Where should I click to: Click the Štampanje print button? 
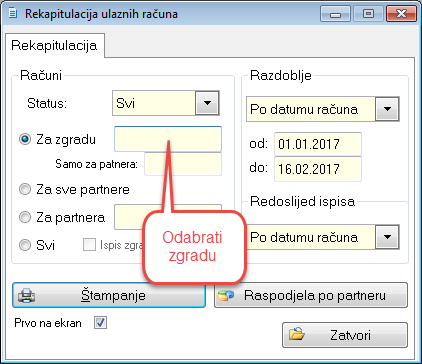pos(109,295)
